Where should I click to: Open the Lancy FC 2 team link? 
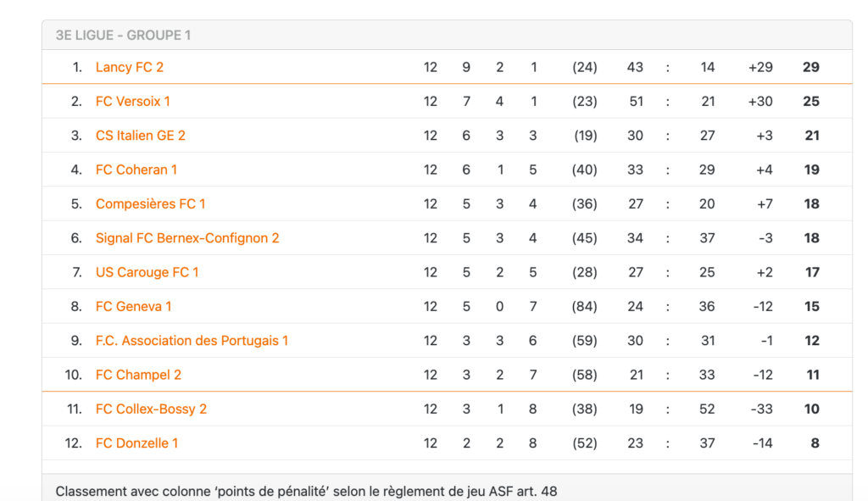129,67
